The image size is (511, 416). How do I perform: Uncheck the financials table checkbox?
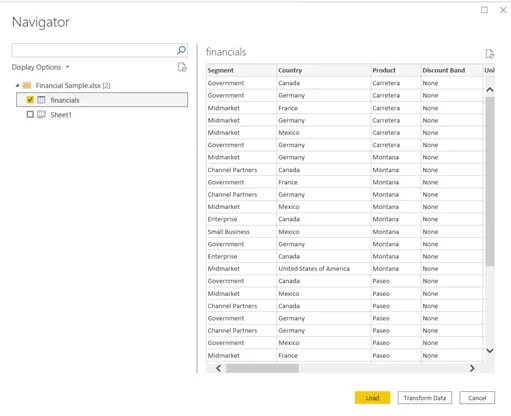[x=30, y=100]
